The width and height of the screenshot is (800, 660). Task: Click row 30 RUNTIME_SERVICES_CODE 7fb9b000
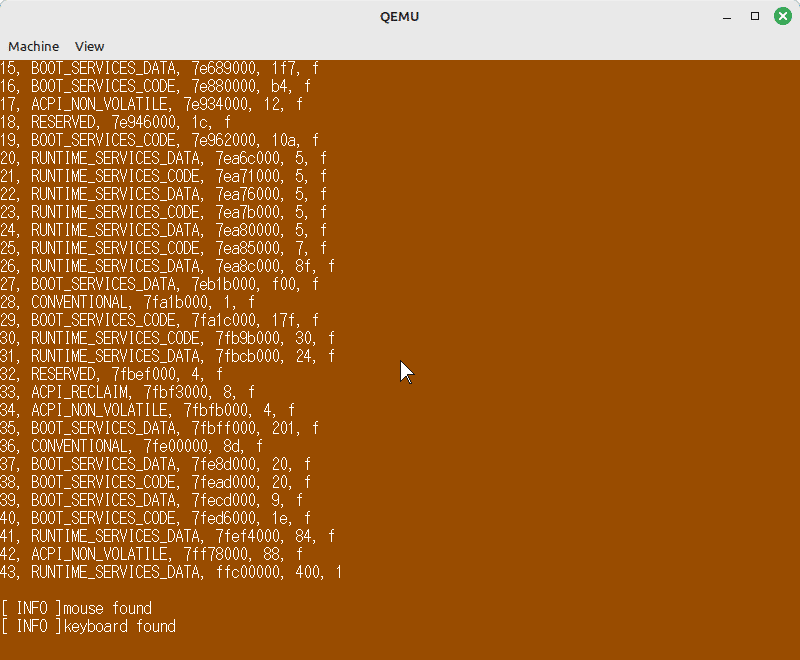click(x=167, y=338)
